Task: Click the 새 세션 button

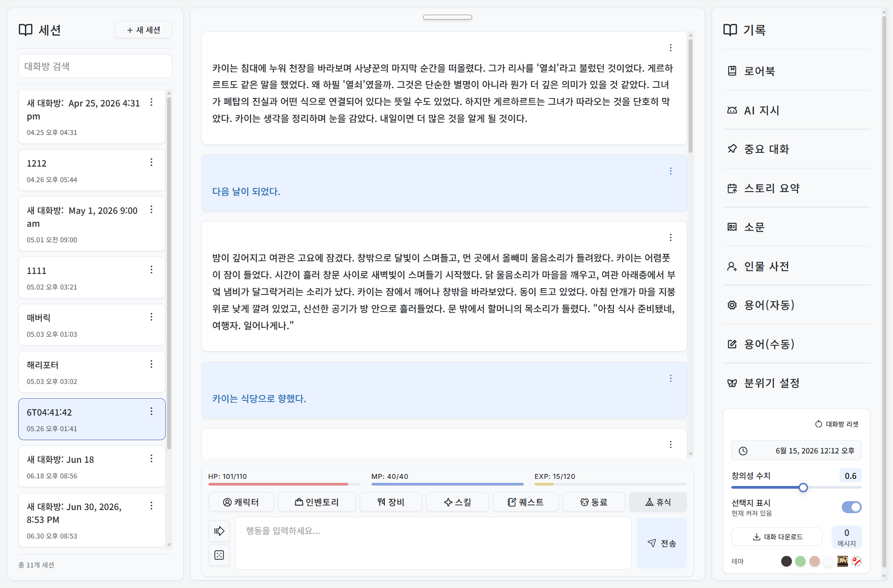Action: (x=143, y=30)
